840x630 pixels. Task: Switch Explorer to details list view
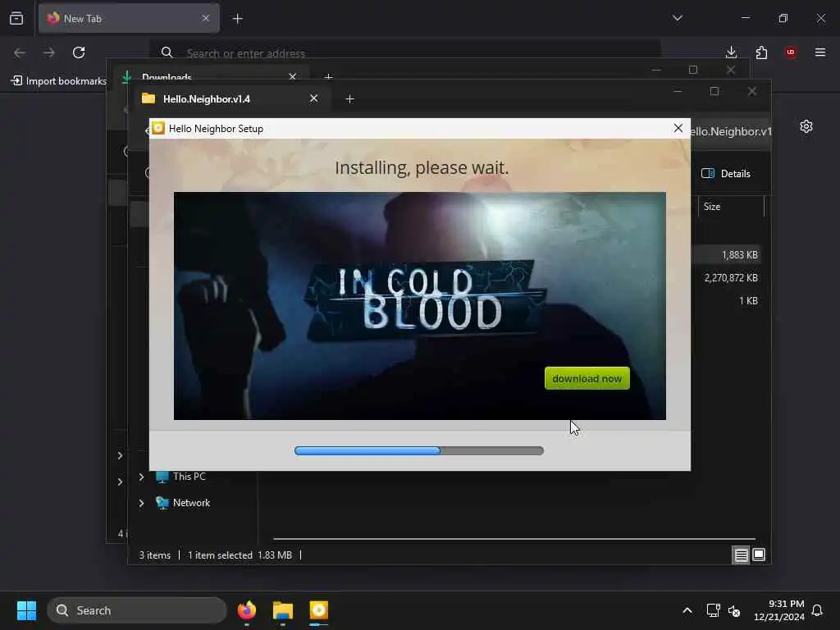click(741, 555)
